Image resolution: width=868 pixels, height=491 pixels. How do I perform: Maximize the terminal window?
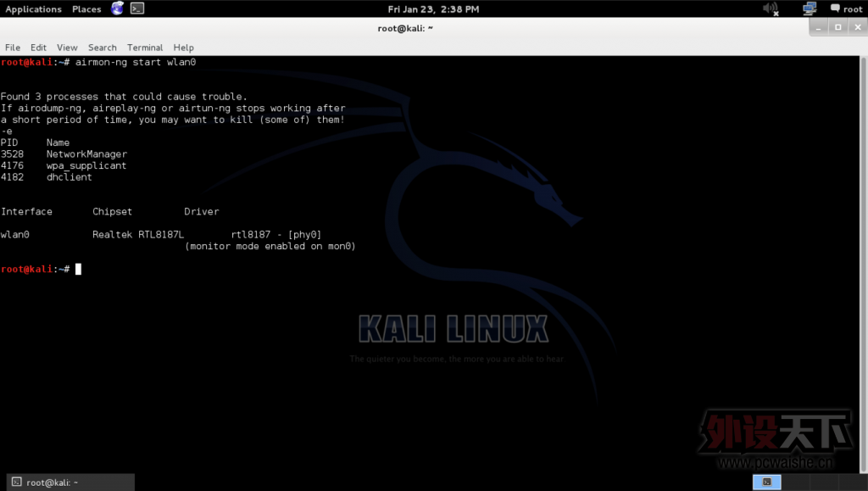pos(838,27)
